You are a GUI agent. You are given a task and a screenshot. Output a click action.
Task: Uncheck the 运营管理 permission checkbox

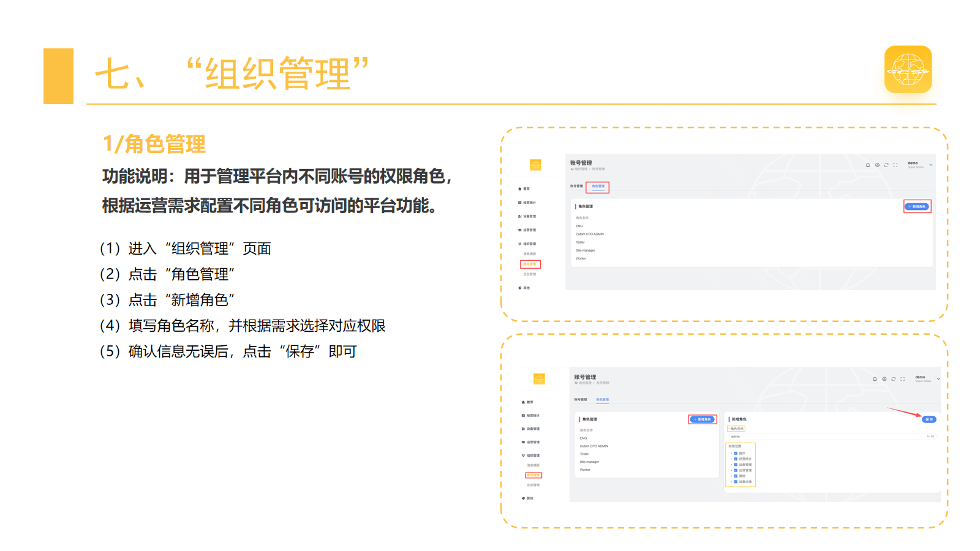tap(736, 470)
